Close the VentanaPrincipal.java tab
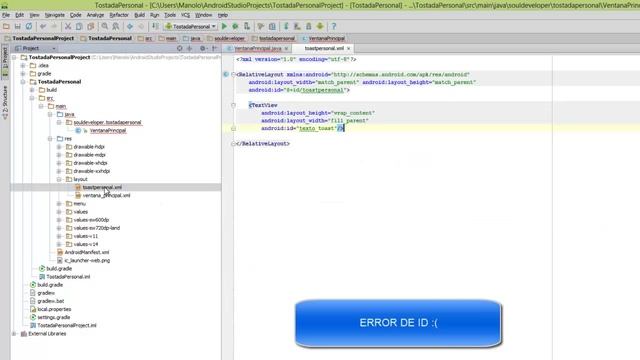The image size is (640, 360). [287, 49]
